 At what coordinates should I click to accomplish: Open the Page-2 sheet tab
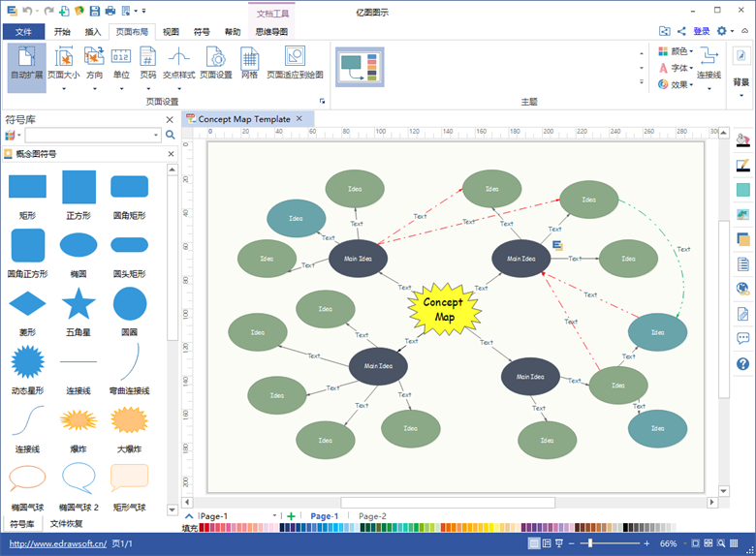point(372,516)
